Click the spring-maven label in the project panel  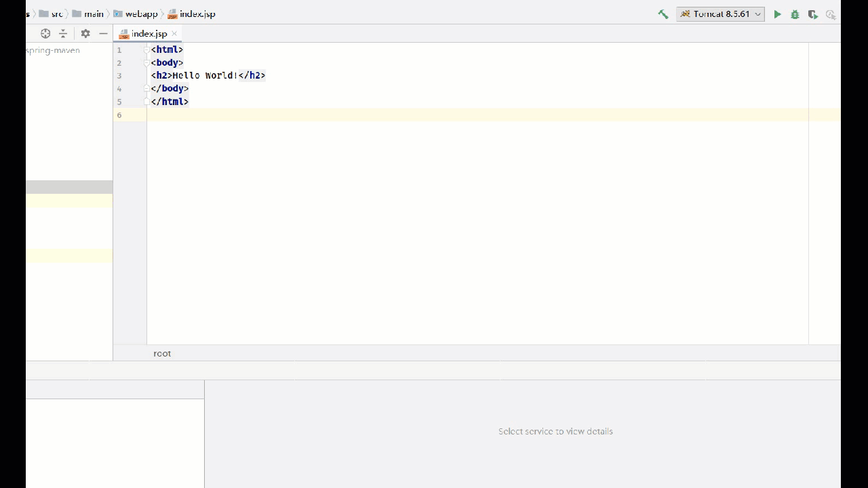tap(53, 50)
